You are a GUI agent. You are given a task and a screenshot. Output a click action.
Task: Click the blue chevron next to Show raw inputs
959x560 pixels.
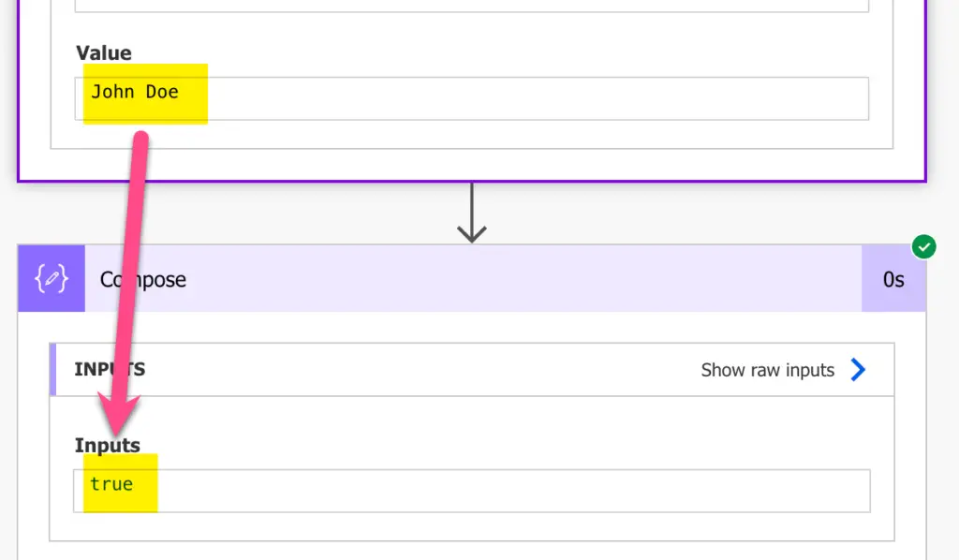(858, 369)
